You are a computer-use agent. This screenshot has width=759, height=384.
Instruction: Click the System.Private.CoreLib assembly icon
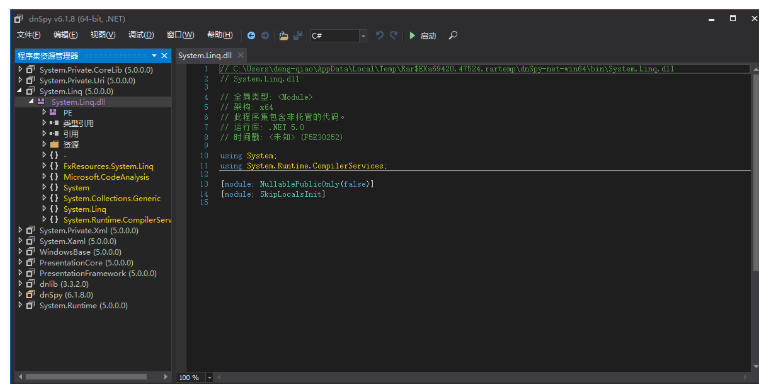(30, 70)
